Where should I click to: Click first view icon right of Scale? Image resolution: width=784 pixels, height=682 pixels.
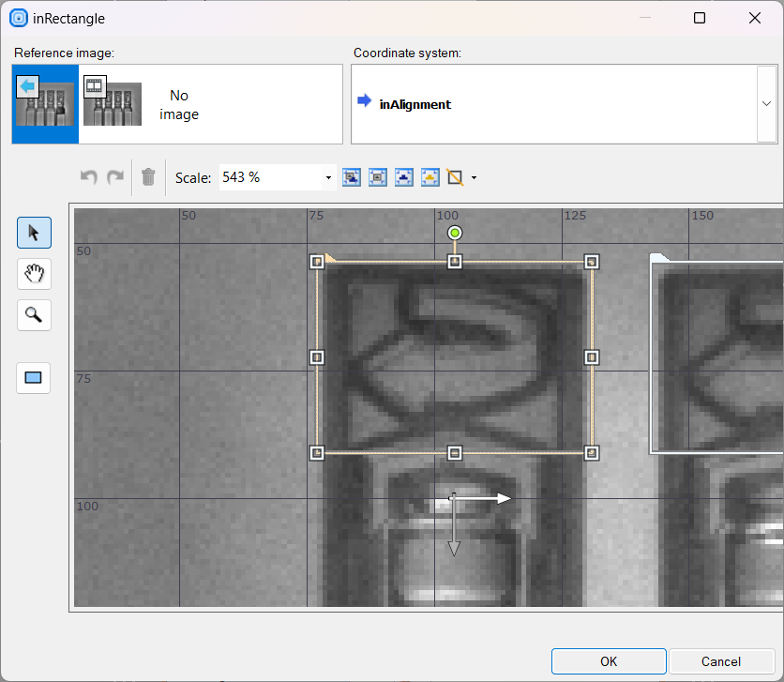352,176
